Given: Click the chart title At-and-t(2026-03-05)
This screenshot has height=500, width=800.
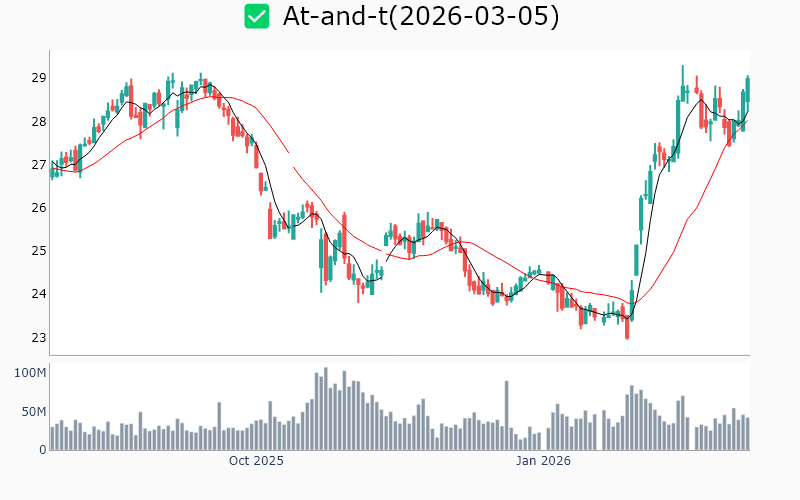Looking at the screenshot, I should tap(421, 16).
